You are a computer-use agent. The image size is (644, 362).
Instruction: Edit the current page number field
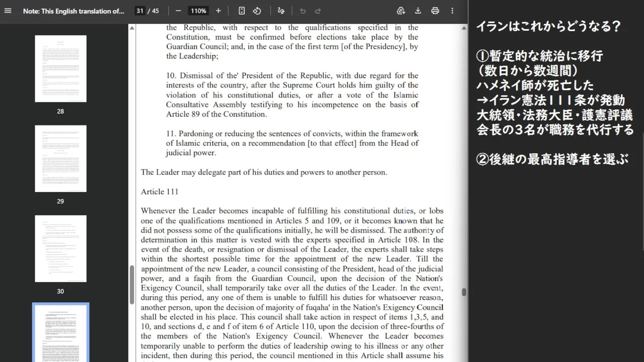point(140,11)
